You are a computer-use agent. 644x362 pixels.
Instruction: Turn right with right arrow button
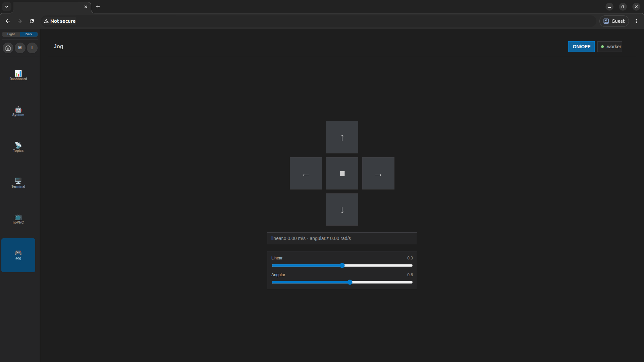(378, 173)
